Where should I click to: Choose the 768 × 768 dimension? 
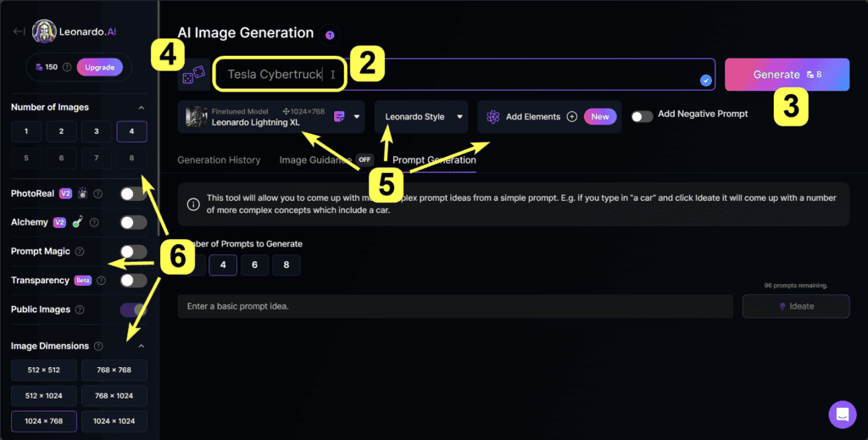pyautogui.click(x=114, y=370)
